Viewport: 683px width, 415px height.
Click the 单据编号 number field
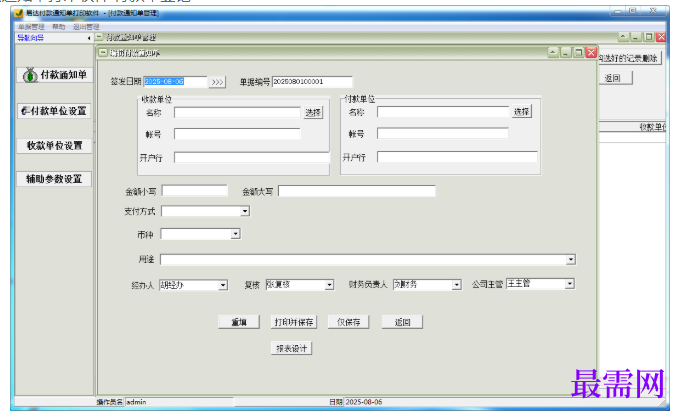312,81
